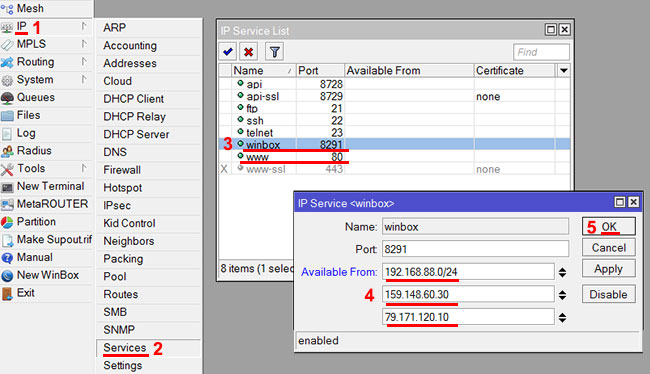
Task: Click the Find search field
Action: coord(541,52)
